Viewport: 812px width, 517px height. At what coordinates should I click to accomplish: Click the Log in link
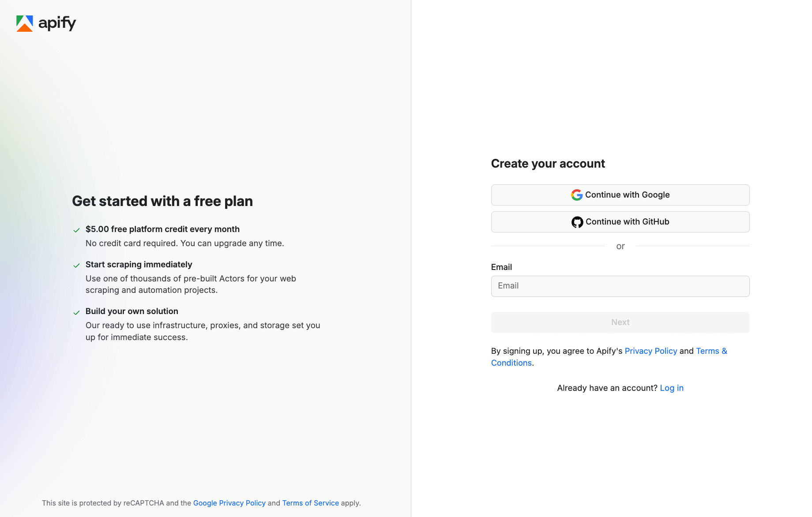coord(671,388)
